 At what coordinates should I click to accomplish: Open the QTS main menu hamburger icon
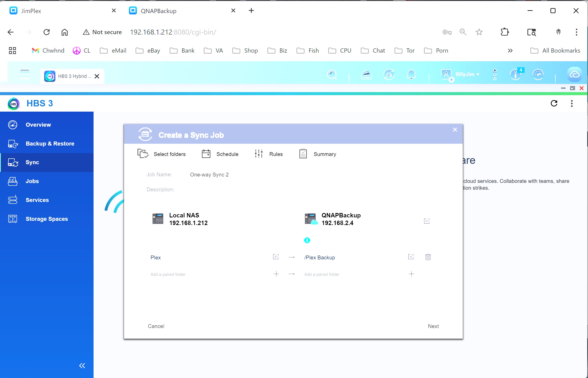[24, 74]
